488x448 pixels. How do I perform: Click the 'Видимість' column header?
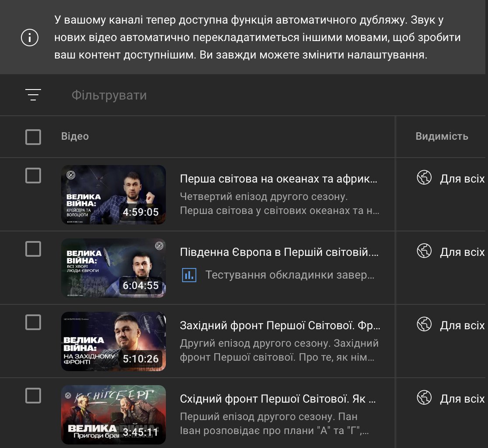pos(443,136)
